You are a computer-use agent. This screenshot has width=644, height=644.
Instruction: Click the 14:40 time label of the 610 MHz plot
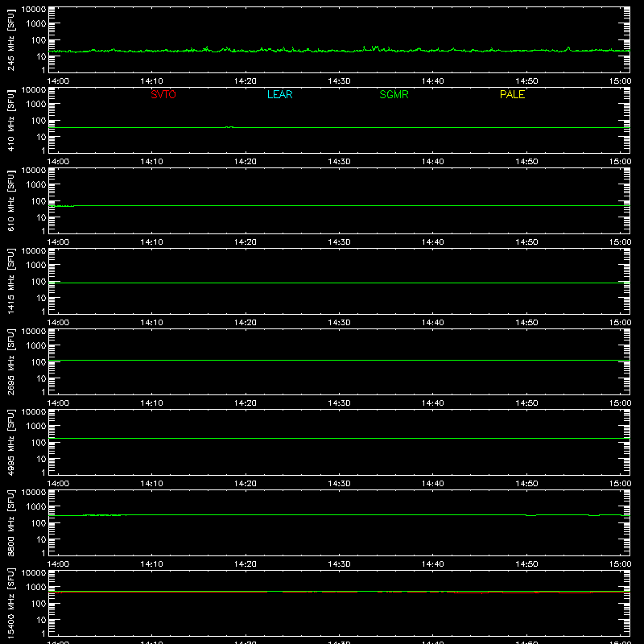(x=433, y=242)
